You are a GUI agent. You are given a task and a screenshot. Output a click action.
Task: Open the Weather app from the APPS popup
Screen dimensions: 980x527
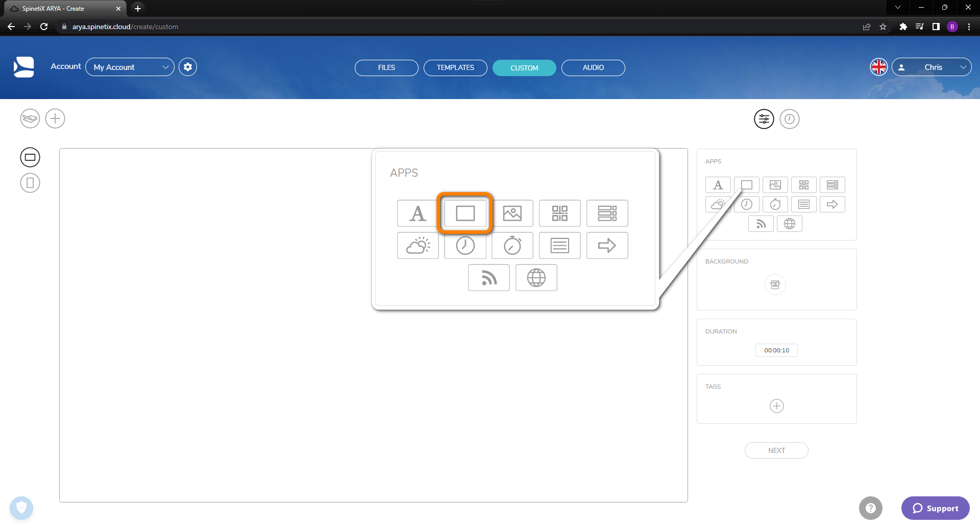point(418,246)
